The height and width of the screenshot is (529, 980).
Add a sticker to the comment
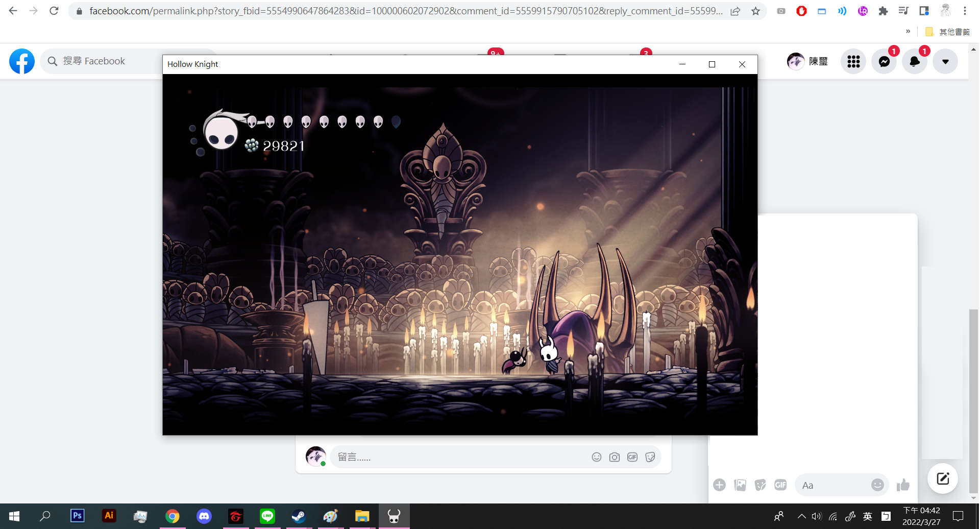pyautogui.click(x=650, y=457)
